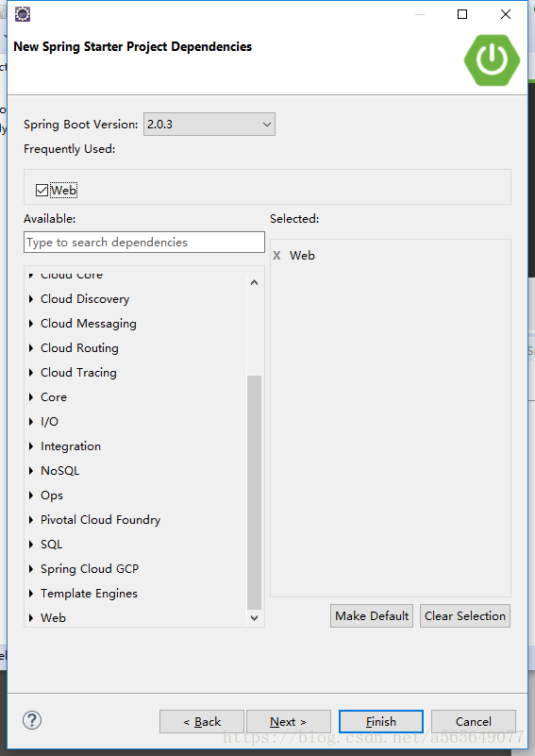Expand the Web category in Available tree
Screen dimensions: 535x756
coord(31,618)
